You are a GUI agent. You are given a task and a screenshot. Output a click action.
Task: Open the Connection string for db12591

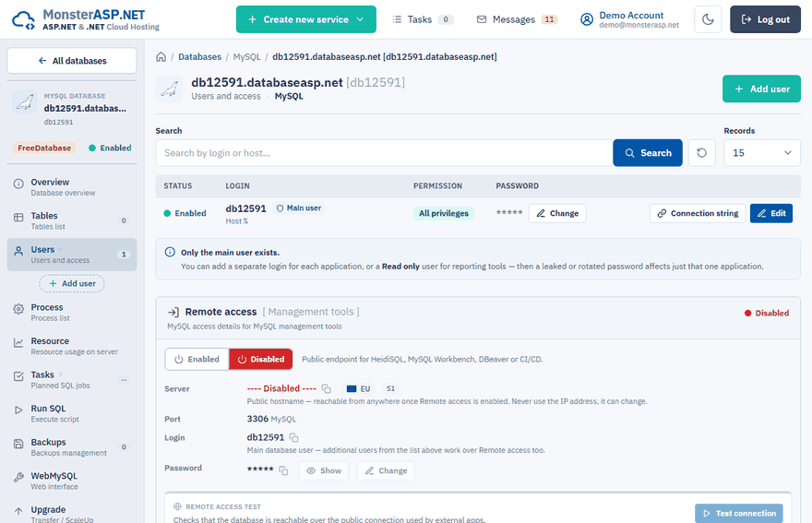click(x=698, y=213)
